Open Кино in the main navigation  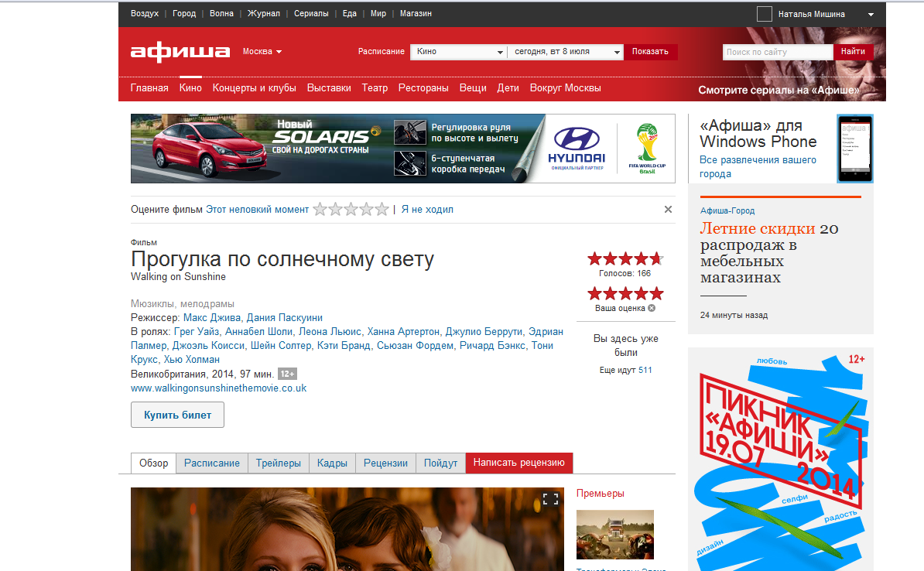190,87
